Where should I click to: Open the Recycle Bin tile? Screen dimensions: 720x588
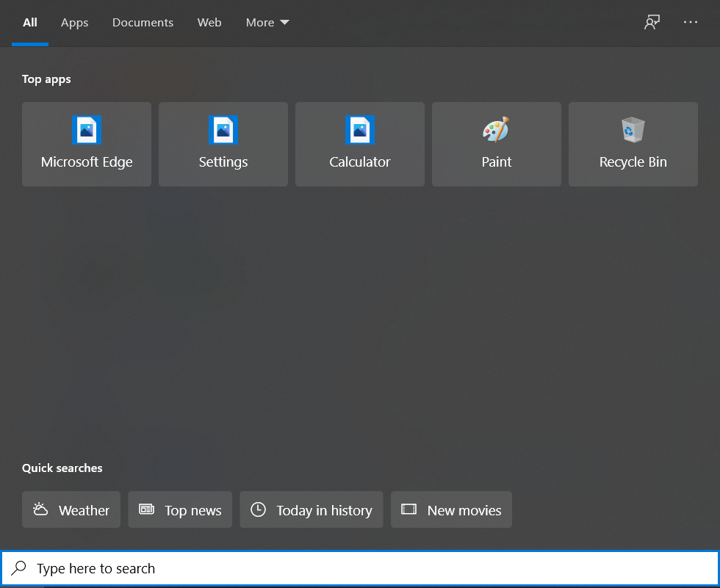633,144
